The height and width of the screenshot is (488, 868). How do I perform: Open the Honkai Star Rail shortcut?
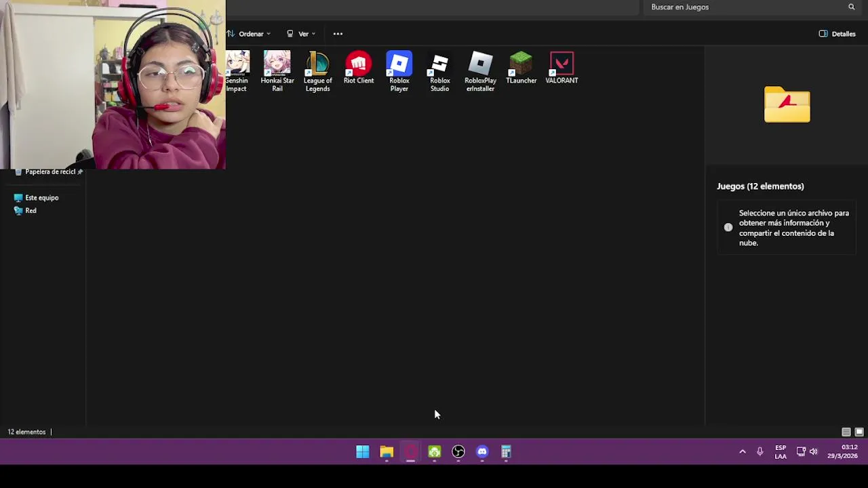pos(277,72)
